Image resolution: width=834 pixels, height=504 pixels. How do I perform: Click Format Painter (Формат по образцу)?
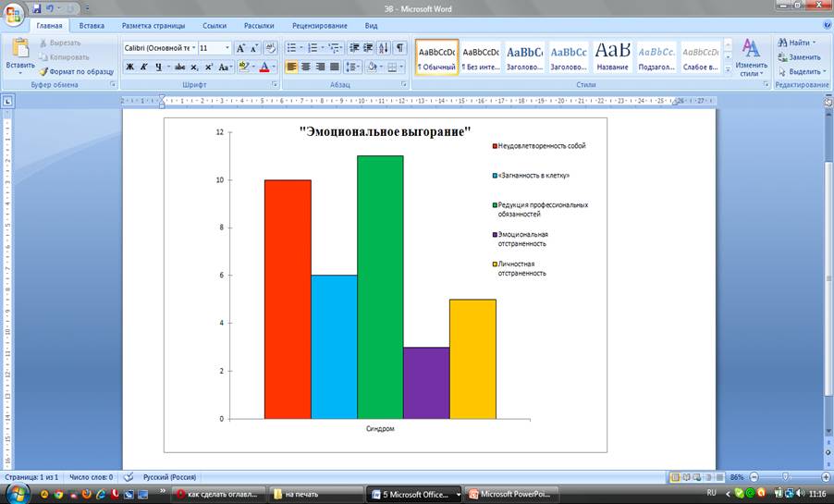[x=75, y=71]
